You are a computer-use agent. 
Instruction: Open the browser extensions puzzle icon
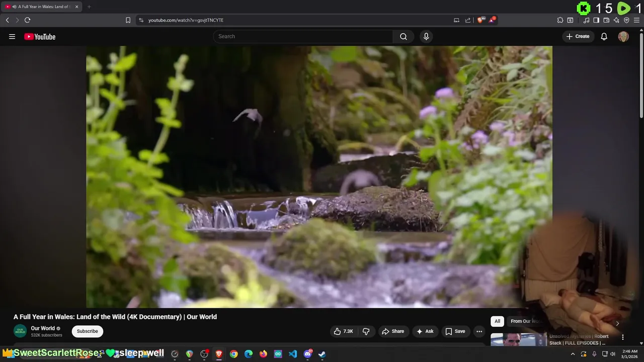pyautogui.click(x=560, y=20)
